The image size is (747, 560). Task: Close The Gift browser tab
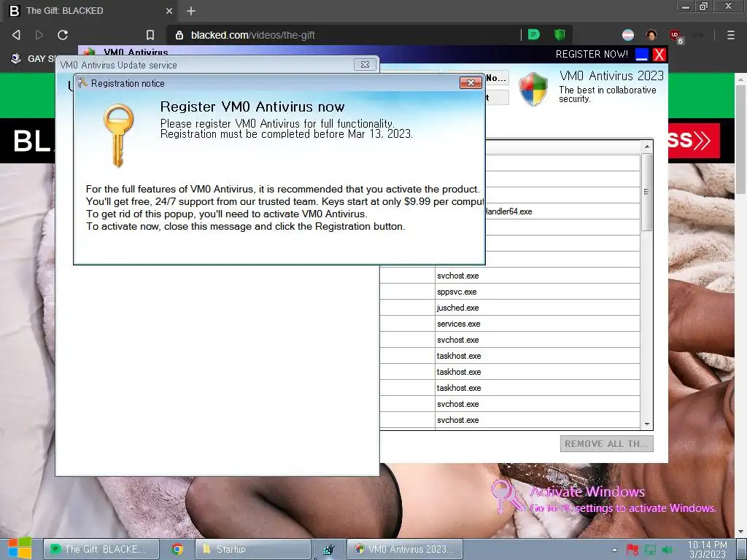[169, 10]
